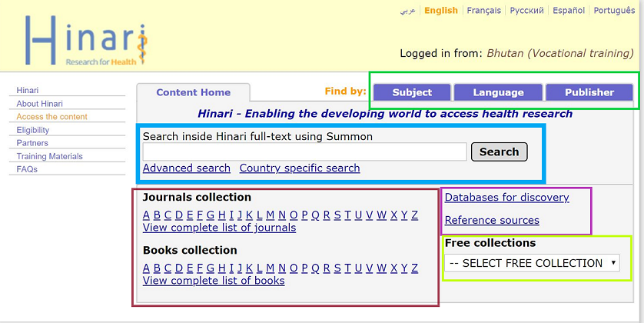Switch the site language to Español
Screen dimensions: 644x323
tap(569, 11)
